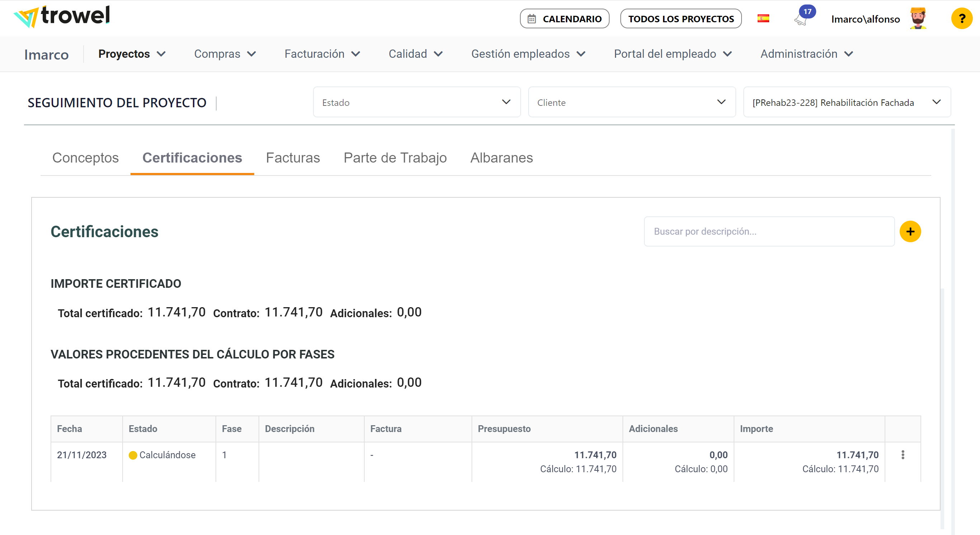The width and height of the screenshot is (980, 535).
Task: Switch to the Facturas tab
Action: [293, 158]
